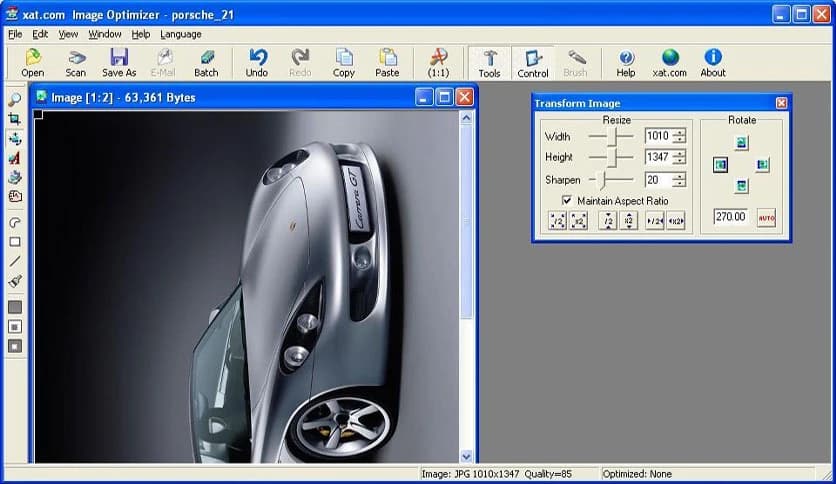Viewport: 836px width, 484px height.
Task: Select the paint brush tool in sidebar
Action: 15,281
